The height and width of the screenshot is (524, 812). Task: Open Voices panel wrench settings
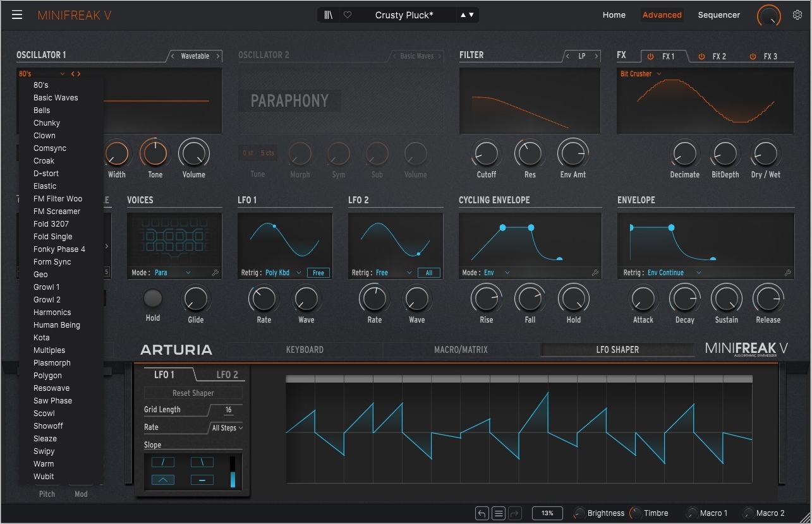pos(215,273)
